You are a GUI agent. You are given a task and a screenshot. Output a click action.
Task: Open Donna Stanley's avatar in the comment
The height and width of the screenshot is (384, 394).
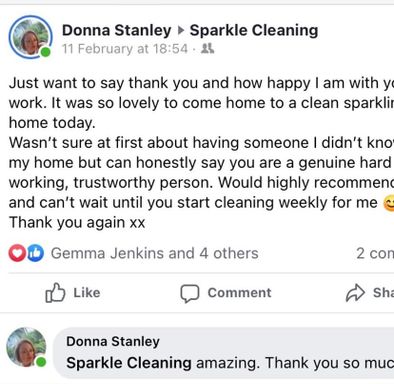[26, 347]
